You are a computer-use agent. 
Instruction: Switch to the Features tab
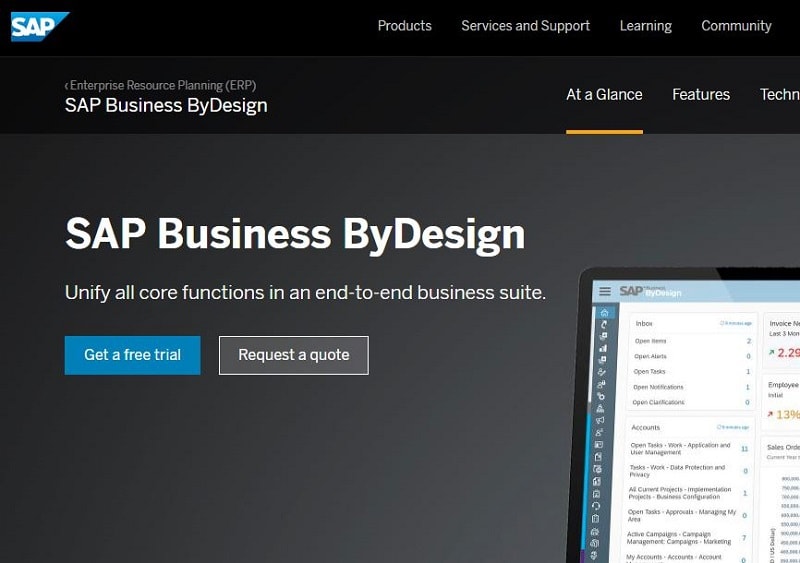pyautogui.click(x=701, y=94)
